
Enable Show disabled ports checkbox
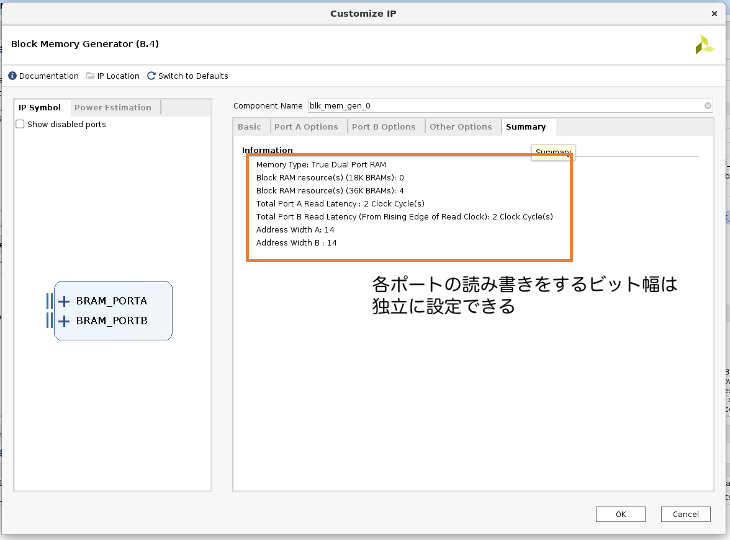click(x=21, y=125)
